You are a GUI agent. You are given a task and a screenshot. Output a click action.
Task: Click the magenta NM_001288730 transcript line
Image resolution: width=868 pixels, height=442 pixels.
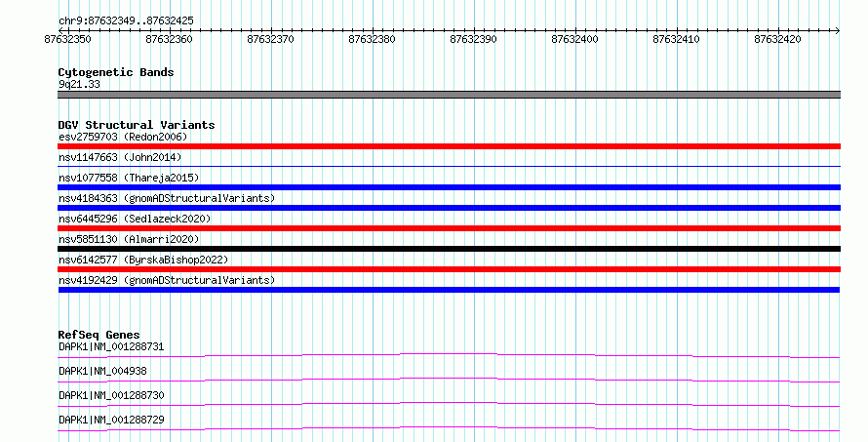pyautogui.click(x=449, y=404)
